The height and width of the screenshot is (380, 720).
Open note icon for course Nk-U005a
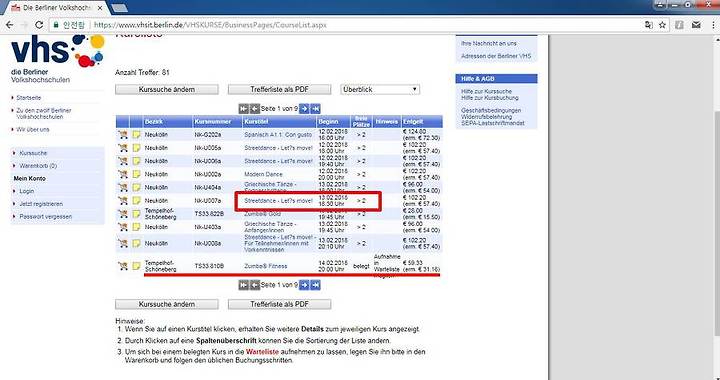[136, 148]
